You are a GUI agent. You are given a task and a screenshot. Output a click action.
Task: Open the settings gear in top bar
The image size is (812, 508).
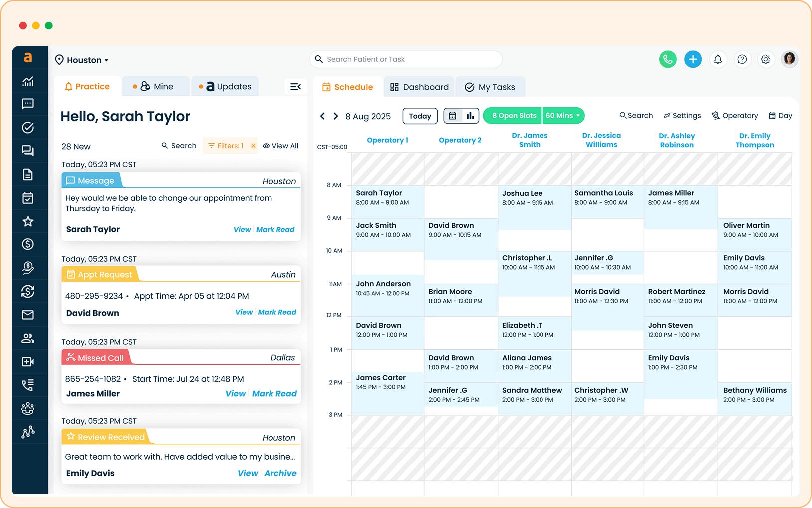tap(766, 59)
